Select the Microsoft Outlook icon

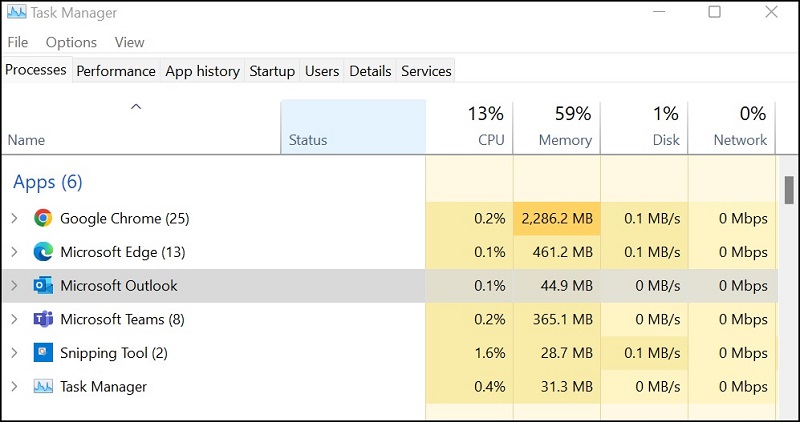[43, 286]
